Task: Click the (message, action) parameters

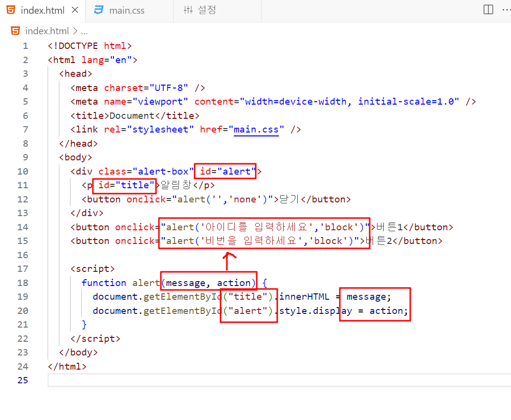Action: point(209,283)
